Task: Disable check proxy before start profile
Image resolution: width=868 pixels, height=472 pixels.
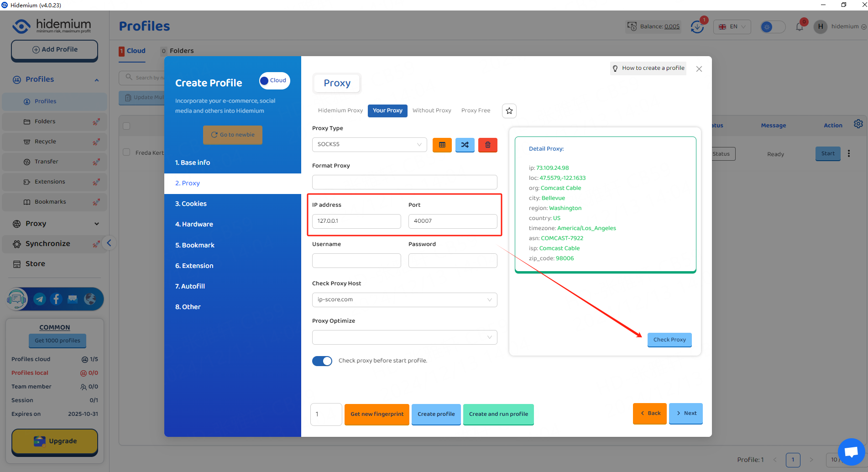Action: pos(322,361)
